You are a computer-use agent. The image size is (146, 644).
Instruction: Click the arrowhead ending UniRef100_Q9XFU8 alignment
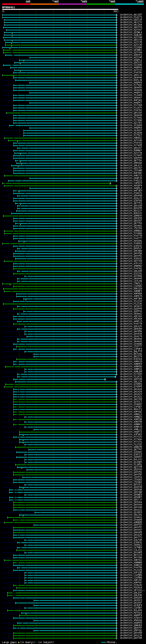(x=105, y=379)
